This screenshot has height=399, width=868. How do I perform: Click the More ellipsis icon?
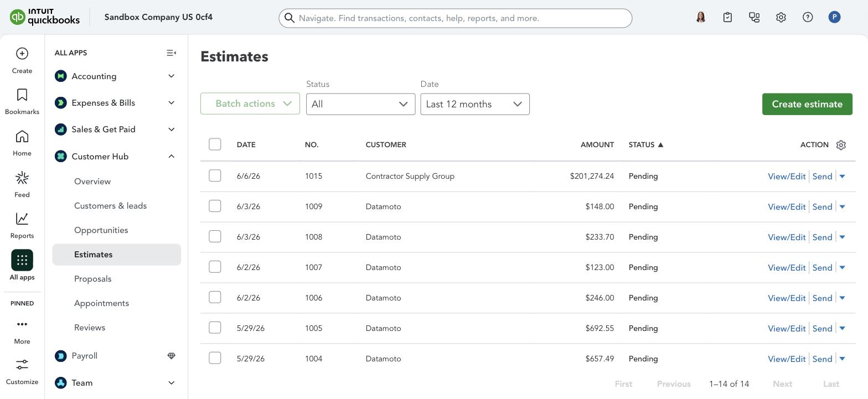22,324
